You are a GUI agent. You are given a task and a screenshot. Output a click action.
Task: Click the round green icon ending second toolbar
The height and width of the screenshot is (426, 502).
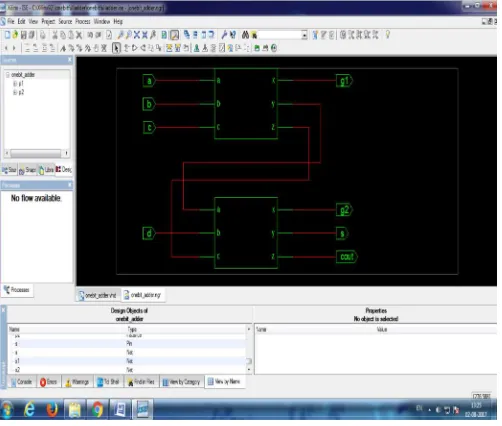click(x=274, y=48)
